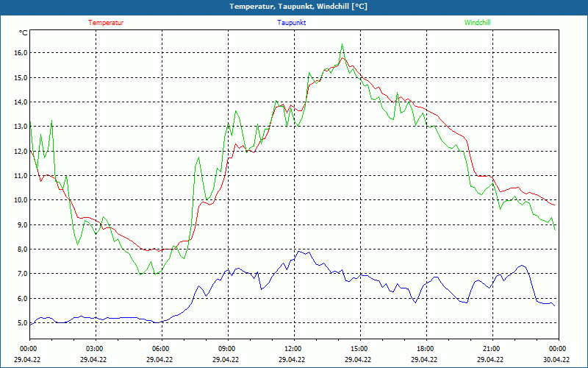Screen dimensions: 588x368
Task: Select the green Windchill legend label
Action: coord(477,23)
